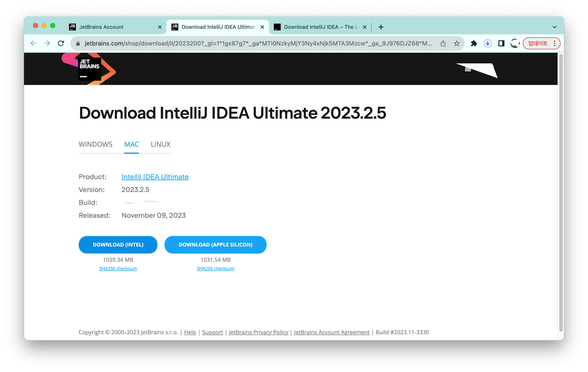Switch to the LINUX platform tab
This screenshot has height=372, width=588.
(160, 144)
